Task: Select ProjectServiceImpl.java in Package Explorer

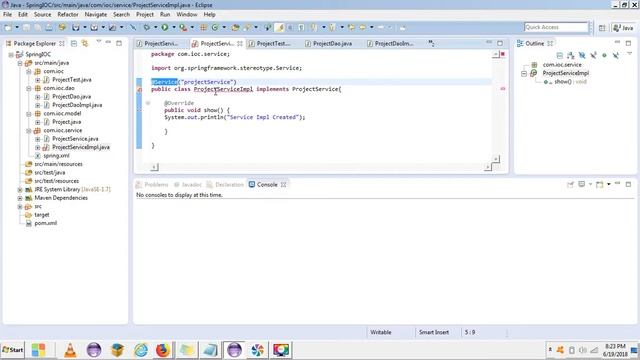Action: pyautogui.click(x=81, y=147)
